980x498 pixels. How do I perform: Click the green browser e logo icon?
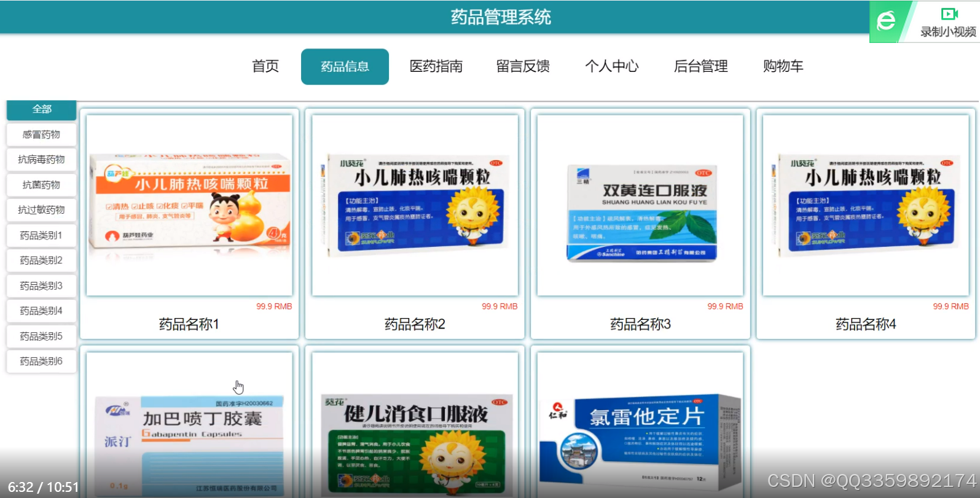point(886,21)
